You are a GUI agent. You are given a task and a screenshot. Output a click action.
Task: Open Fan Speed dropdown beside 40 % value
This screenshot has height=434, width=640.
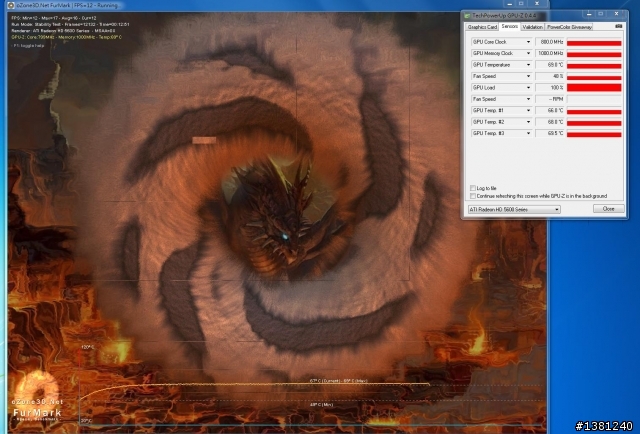pos(528,76)
